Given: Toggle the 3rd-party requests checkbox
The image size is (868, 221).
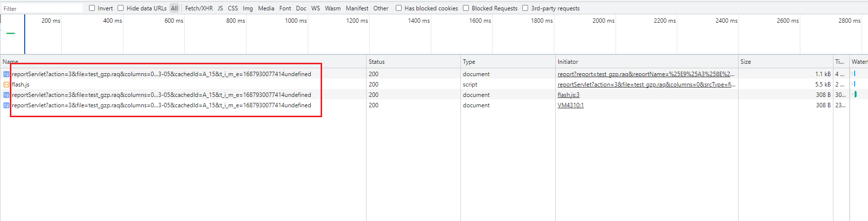Looking at the screenshot, I should 525,8.
